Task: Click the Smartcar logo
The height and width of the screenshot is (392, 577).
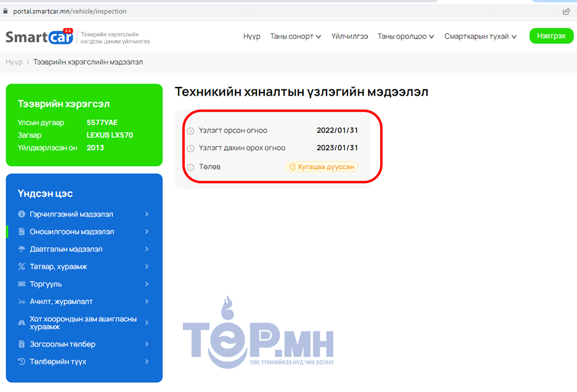Action: click(39, 37)
